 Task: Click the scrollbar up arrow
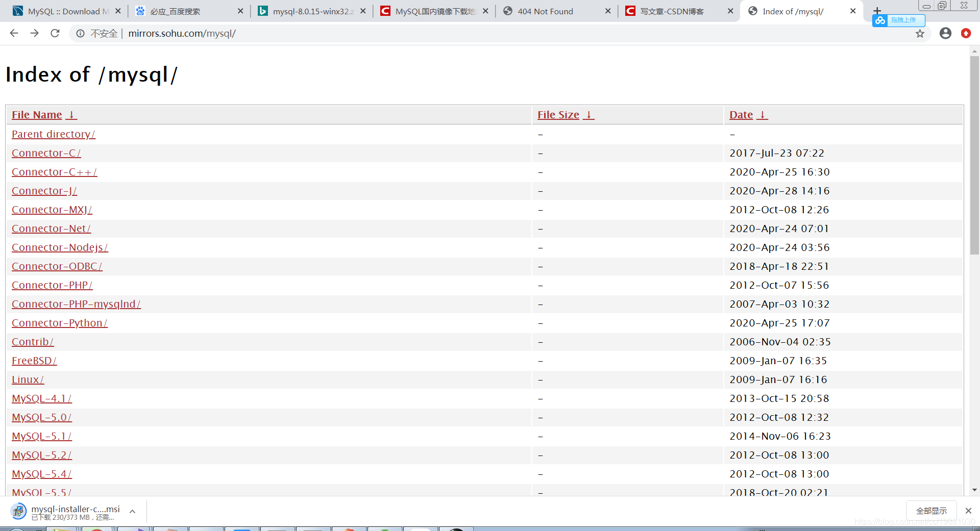(974, 51)
